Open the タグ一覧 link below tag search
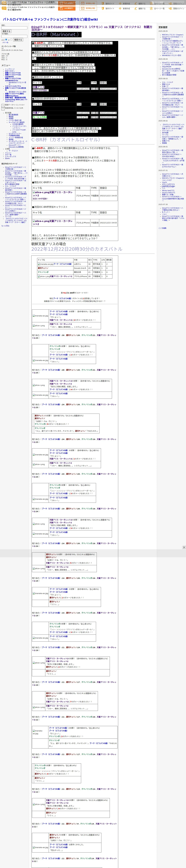 (x=5, y=42)
